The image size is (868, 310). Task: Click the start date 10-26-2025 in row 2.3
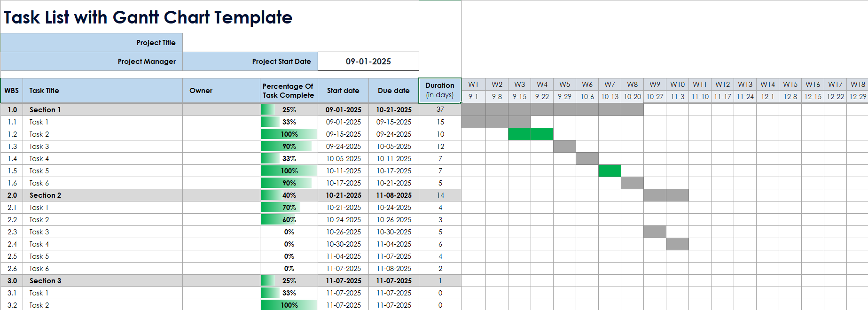344,232
